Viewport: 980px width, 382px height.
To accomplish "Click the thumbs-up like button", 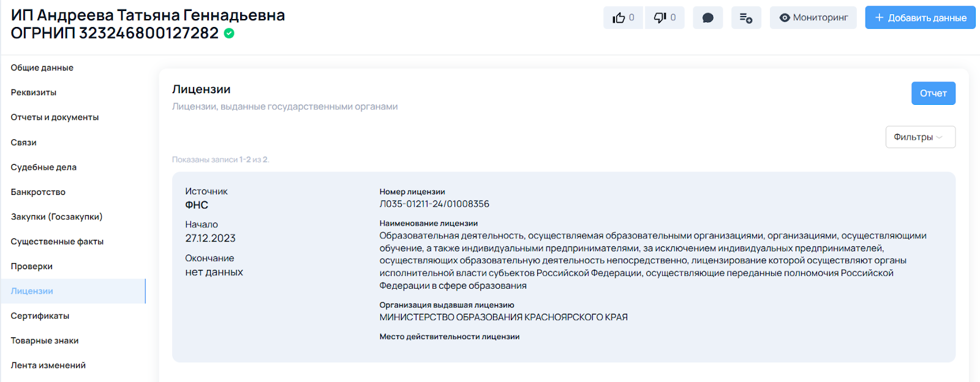I will click(623, 18).
